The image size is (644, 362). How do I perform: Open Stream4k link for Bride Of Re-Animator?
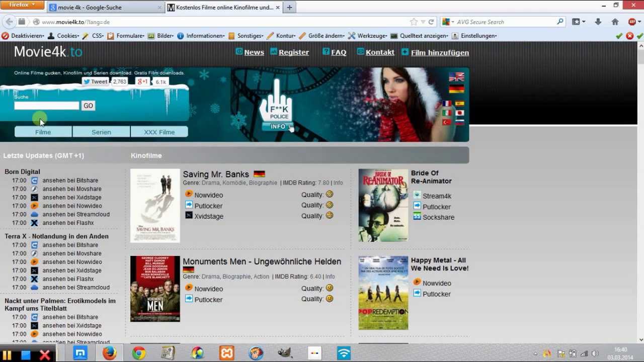click(x=437, y=196)
